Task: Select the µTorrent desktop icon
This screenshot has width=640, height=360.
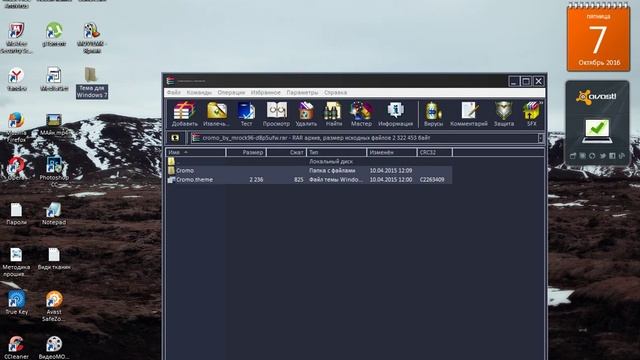Action: [54, 34]
